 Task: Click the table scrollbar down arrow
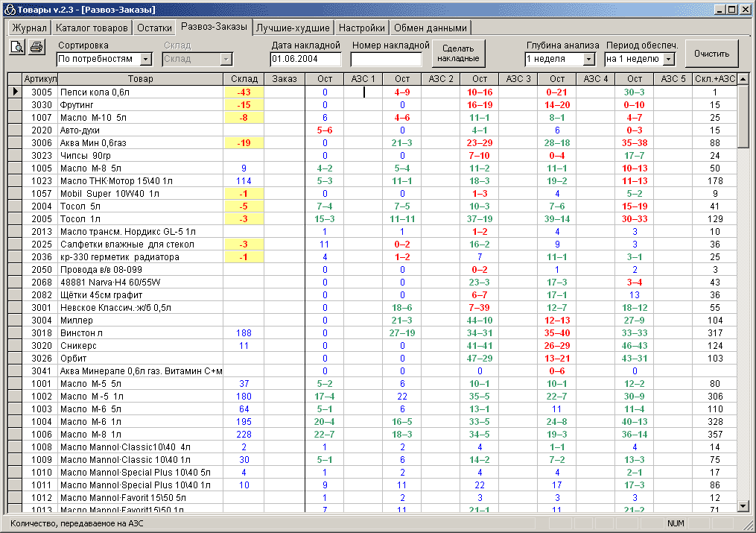743,506
